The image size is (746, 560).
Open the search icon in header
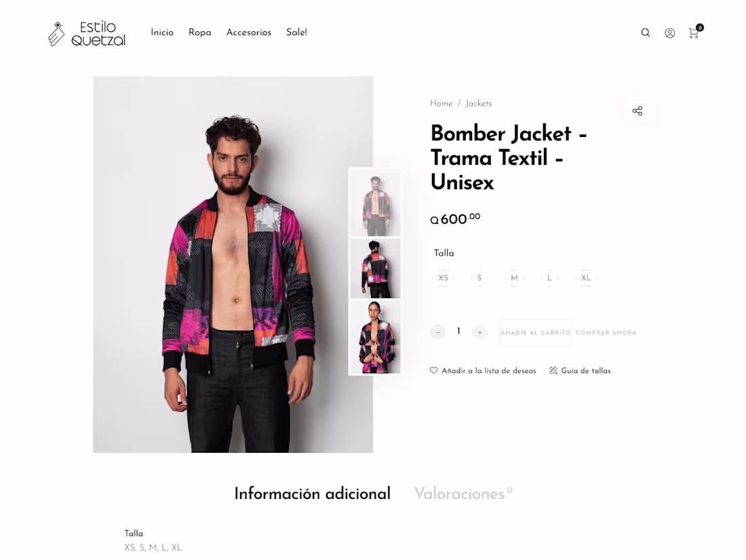645,33
